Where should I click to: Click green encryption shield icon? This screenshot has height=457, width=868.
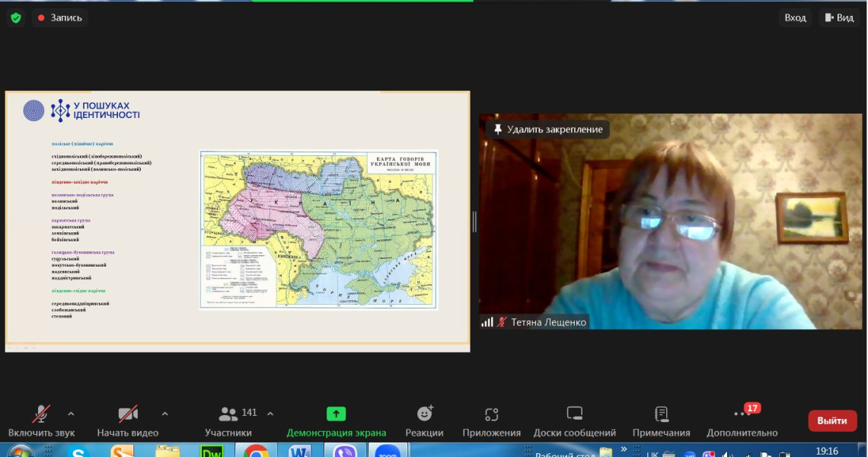[x=16, y=18]
